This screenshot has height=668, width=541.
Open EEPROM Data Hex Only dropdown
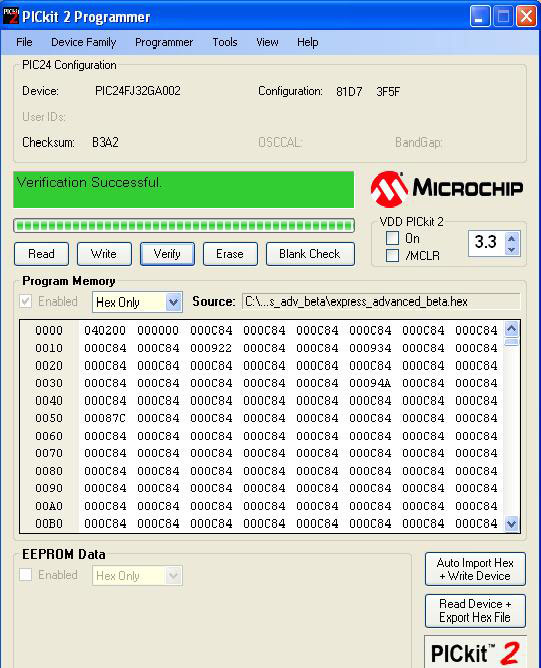point(137,576)
